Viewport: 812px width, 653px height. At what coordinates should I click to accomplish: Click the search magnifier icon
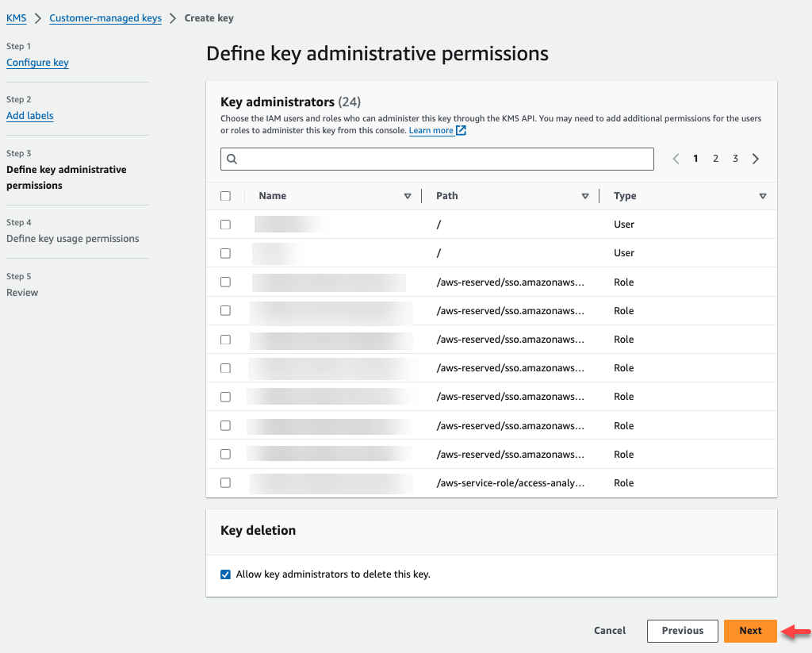[232, 159]
